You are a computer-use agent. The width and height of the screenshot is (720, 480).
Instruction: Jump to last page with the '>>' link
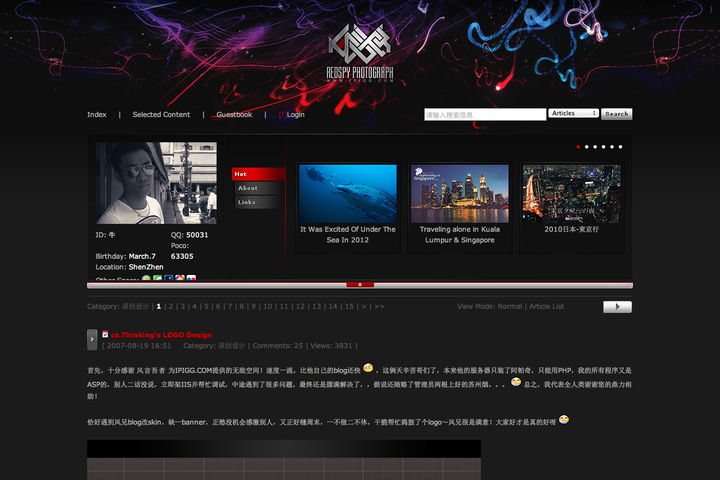pos(379,306)
